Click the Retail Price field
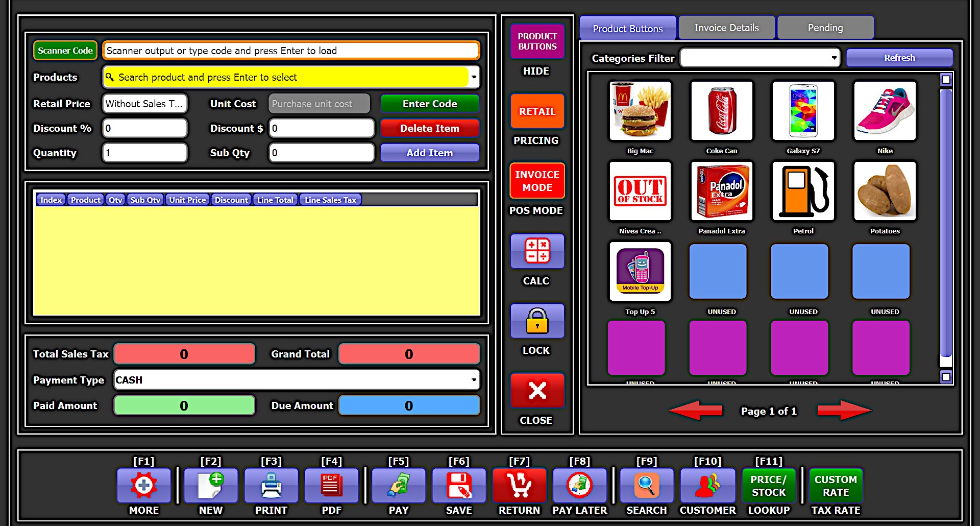980x526 pixels. 145,104
